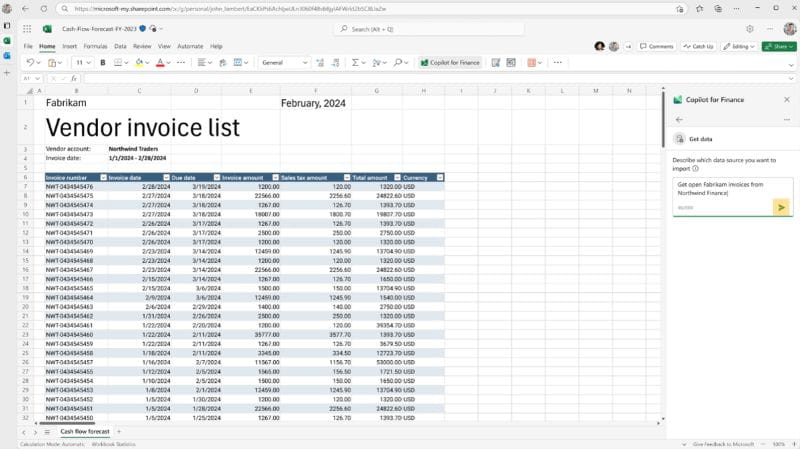
Task: Click the Copilot for Finance ribbon button
Action: point(450,63)
